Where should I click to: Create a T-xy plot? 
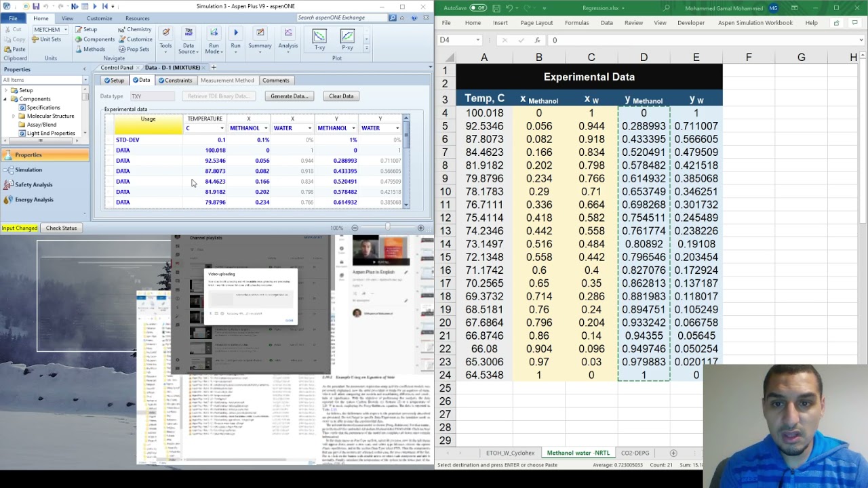(319, 39)
